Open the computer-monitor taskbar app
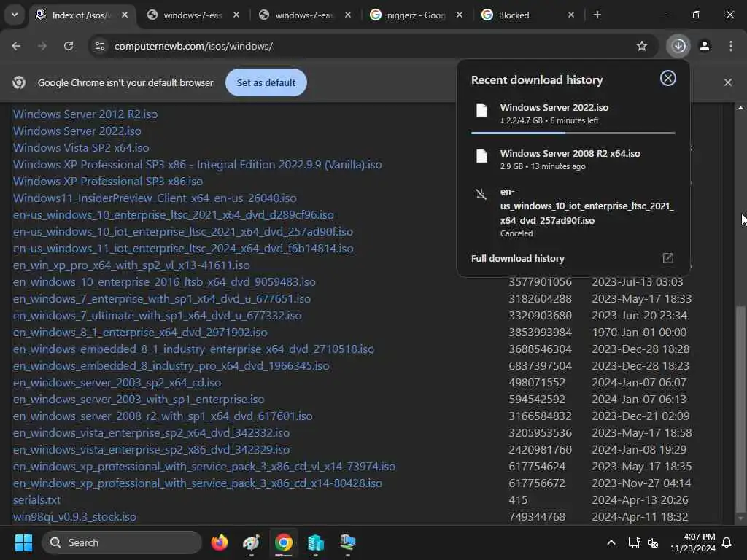The image size is (747, 560). [348, 542]
